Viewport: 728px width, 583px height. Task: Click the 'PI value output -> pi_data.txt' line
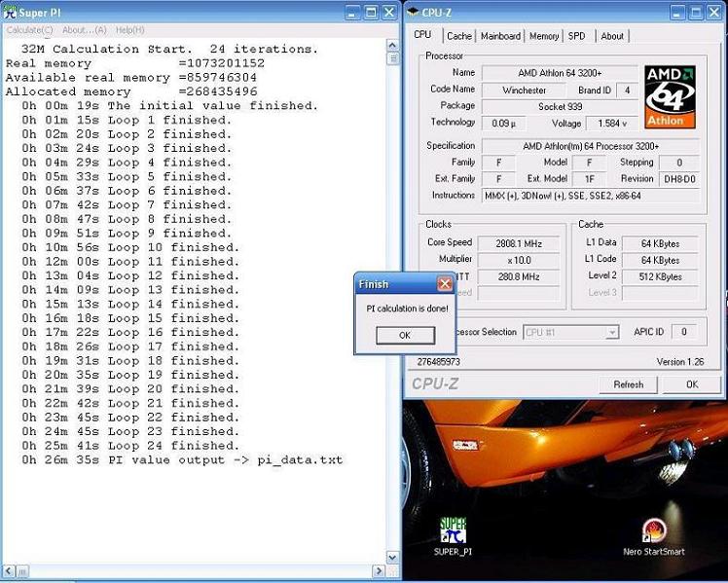coord(182,460)
